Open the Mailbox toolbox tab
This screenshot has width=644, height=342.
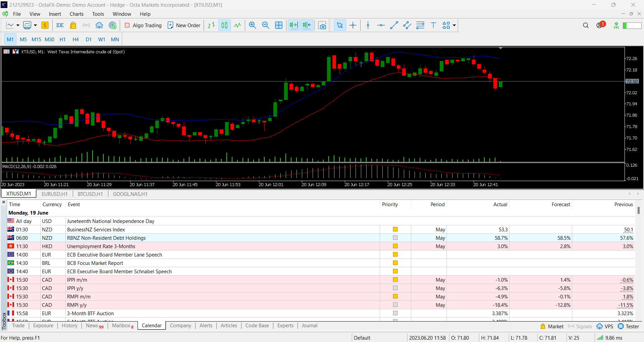pyautogui.click(x=123, y=326)
